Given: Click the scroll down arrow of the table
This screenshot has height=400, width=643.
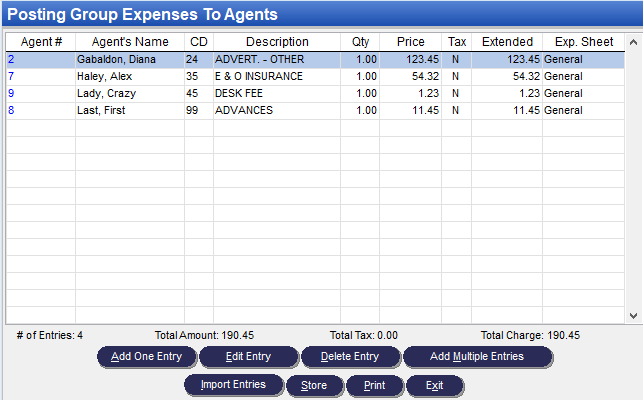Looking at the screenshot, I should click(633, 315).
